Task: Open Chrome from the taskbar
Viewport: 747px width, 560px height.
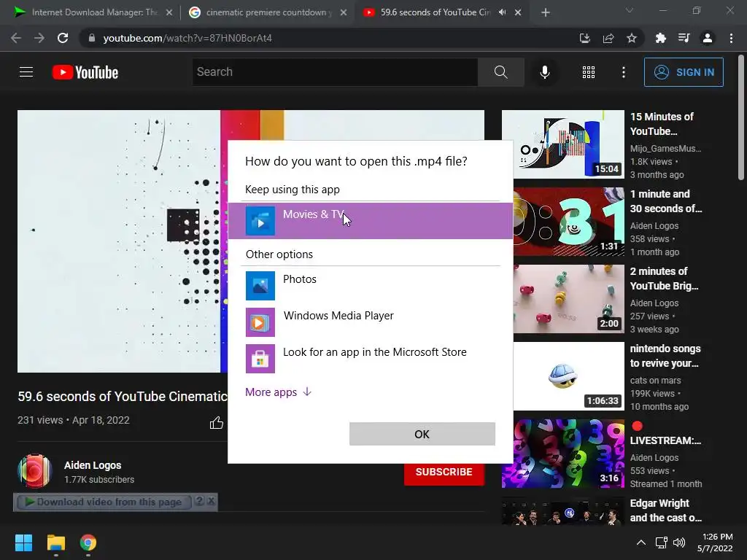Action: point(88,542)
